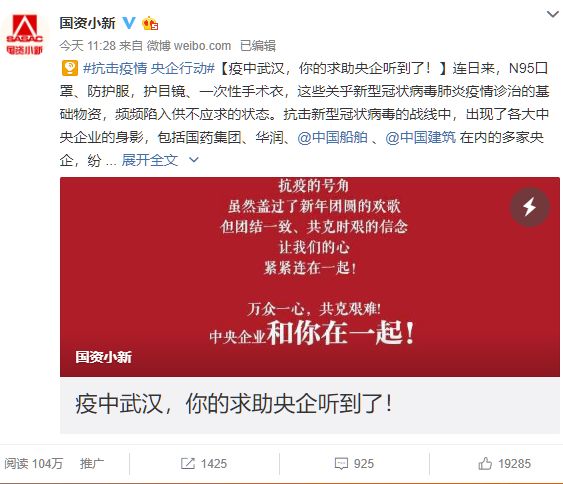Screen dimensions: 563x484
Task: Like the post with the thumbs-up icon
Action: click(x=485, y=464)
